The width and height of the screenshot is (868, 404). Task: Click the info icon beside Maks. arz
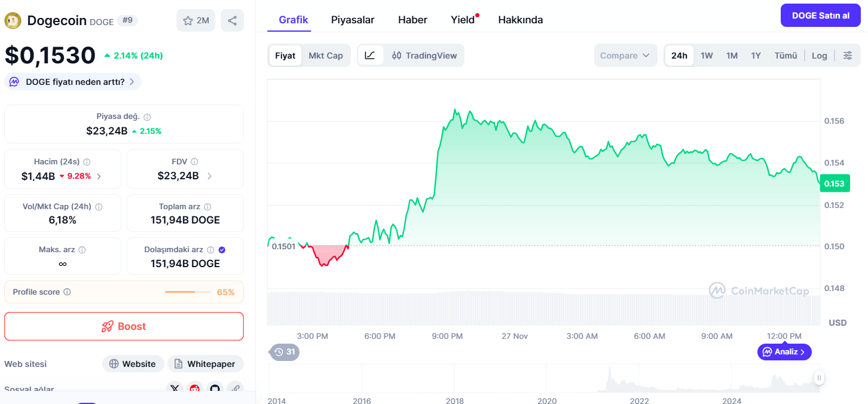tap(82, 250)
